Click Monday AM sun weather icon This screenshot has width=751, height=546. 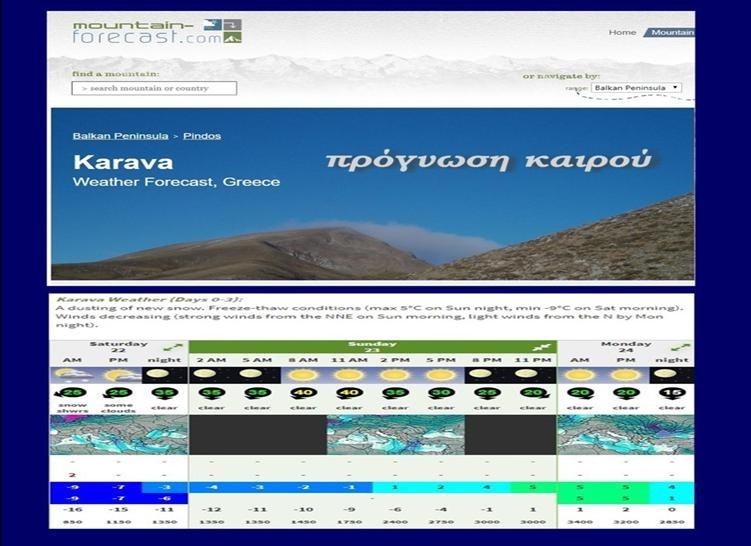[580, 374]
